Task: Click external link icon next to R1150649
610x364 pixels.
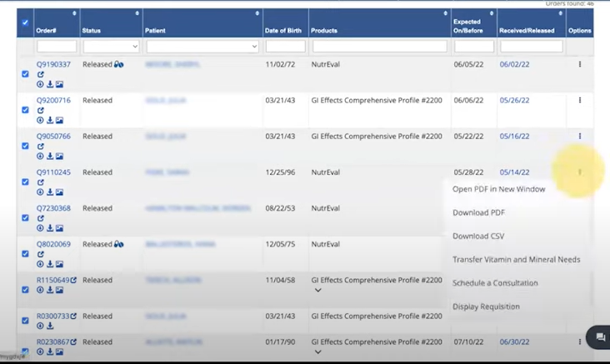Action: (x=73, y=281)
